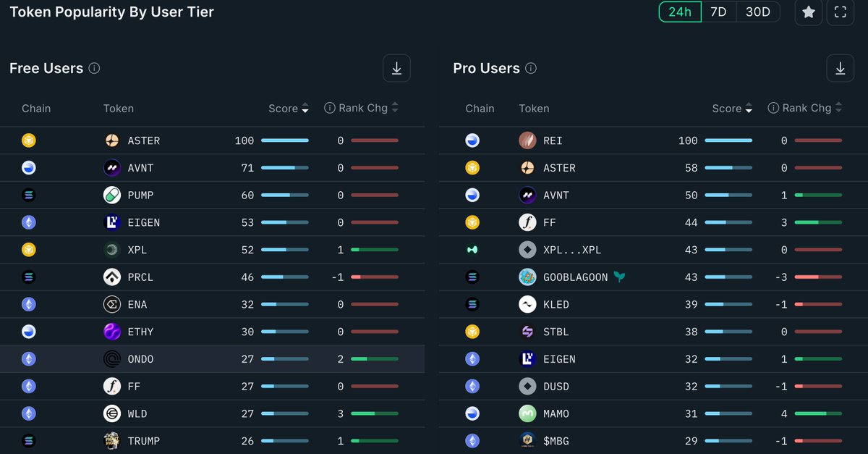Click the rank change 2 for ONDO
Image resolution: width=868 pixels, height=454 pixels.
coord(340,359)
